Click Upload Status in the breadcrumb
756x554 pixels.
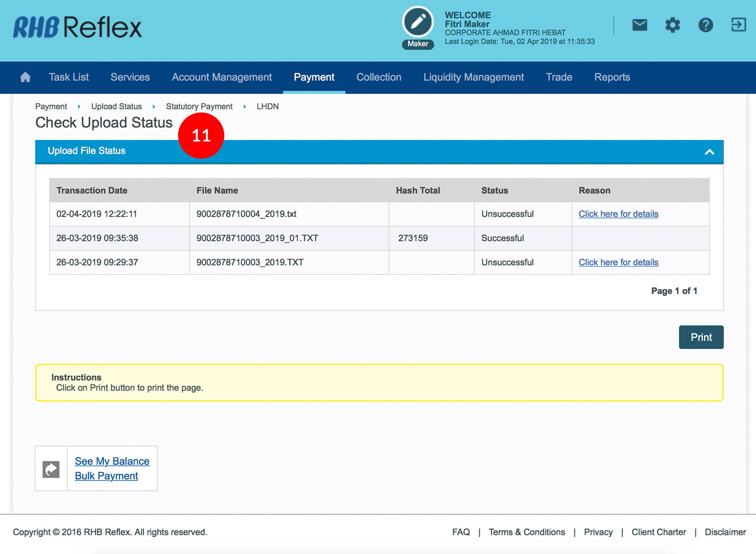(116, 107)
